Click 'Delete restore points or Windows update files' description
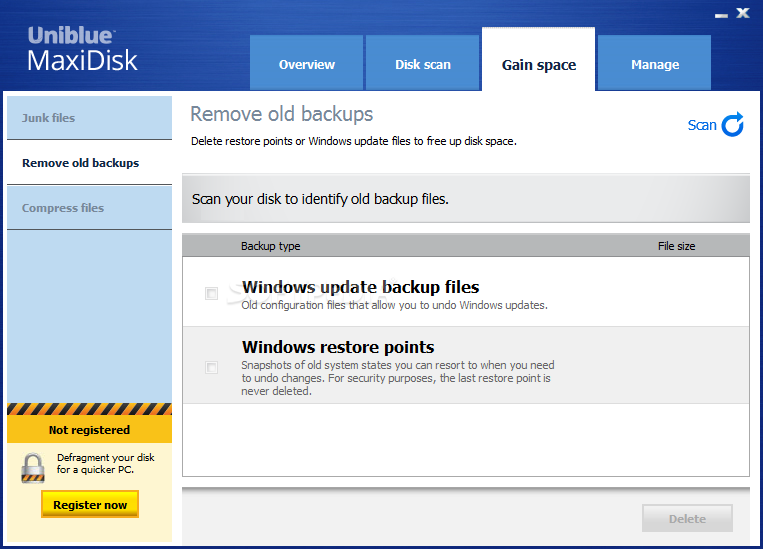 point(354,141)
